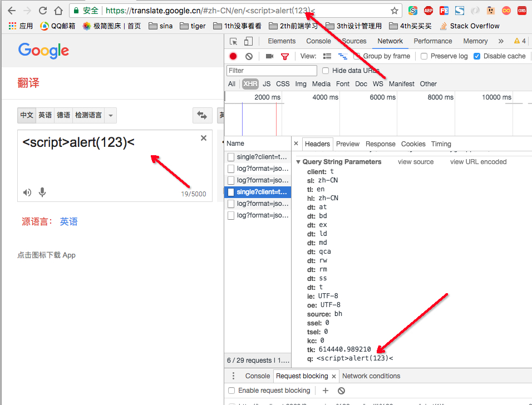Open browser home page icon

(x=58, y=11)
